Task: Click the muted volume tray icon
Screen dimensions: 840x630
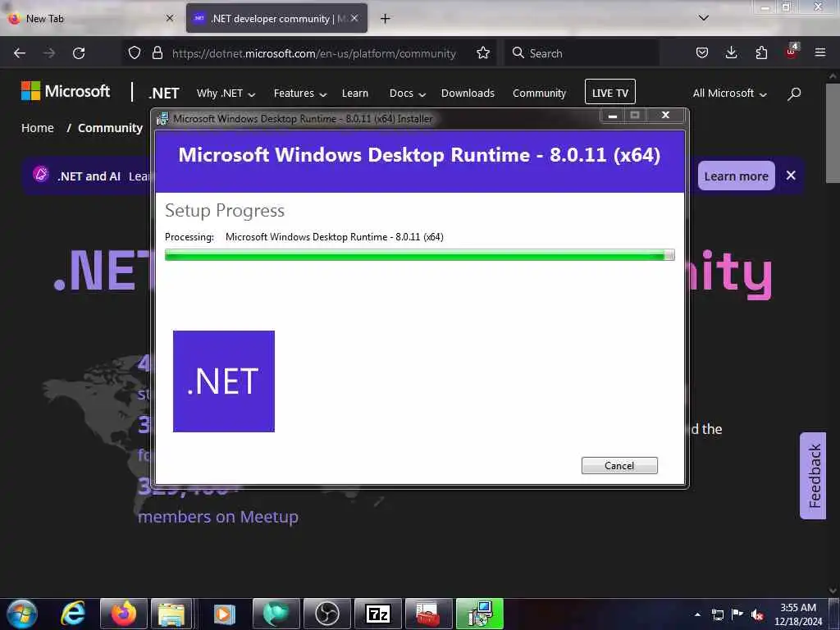Action: pos(757,614)
